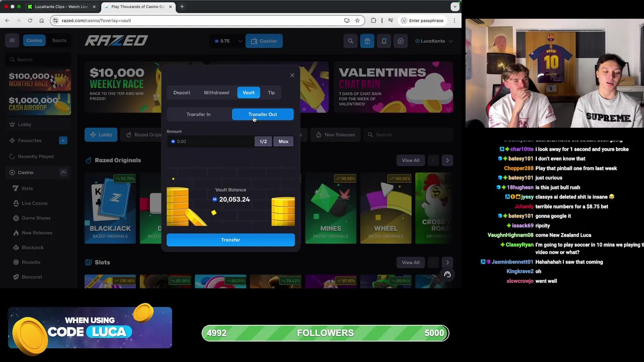
Task: Click the live support headset icon
Action: [447, 275]
